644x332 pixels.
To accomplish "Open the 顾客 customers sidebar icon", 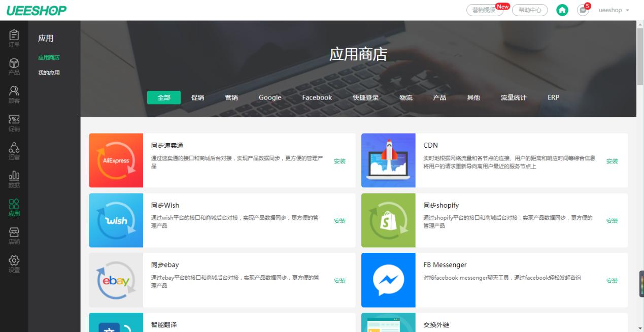I will [14, 94].
